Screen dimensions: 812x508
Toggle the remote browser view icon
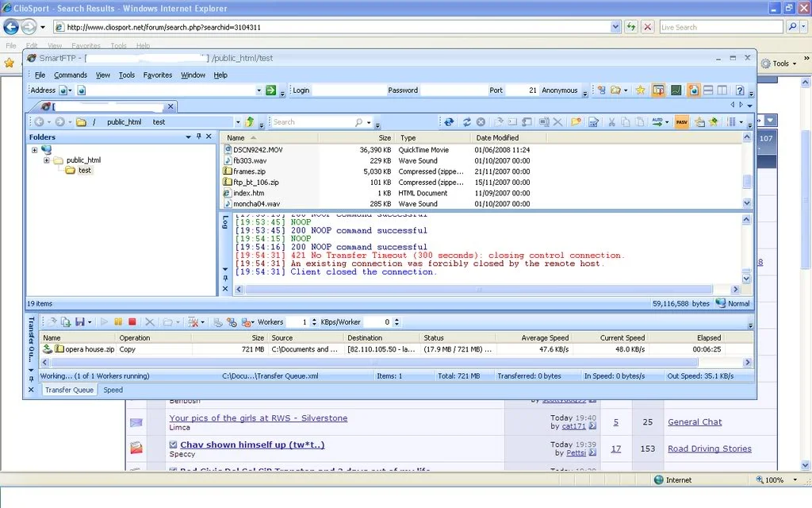click(x=693, y=90)
